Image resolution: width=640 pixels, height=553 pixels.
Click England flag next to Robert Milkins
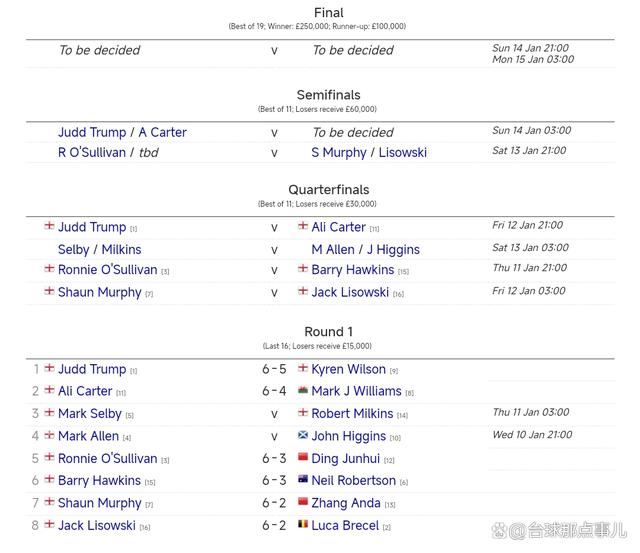click(x=303, y=412)
